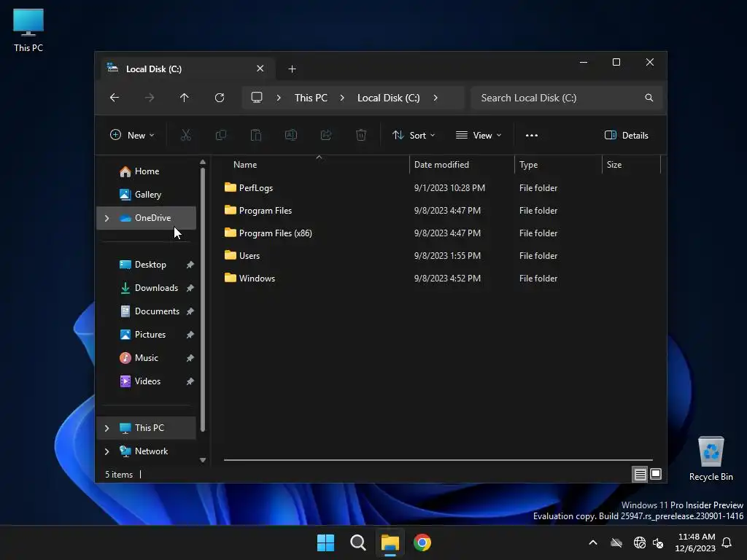747x560 pixels.
Task: Close the Local Disk (C:) tab
Action: pos(260,69)
